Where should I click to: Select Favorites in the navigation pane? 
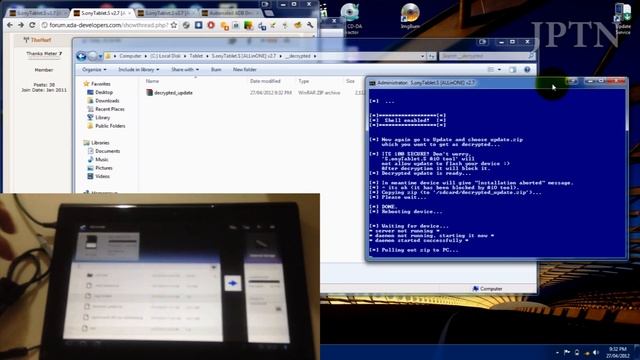coord(97,84)
